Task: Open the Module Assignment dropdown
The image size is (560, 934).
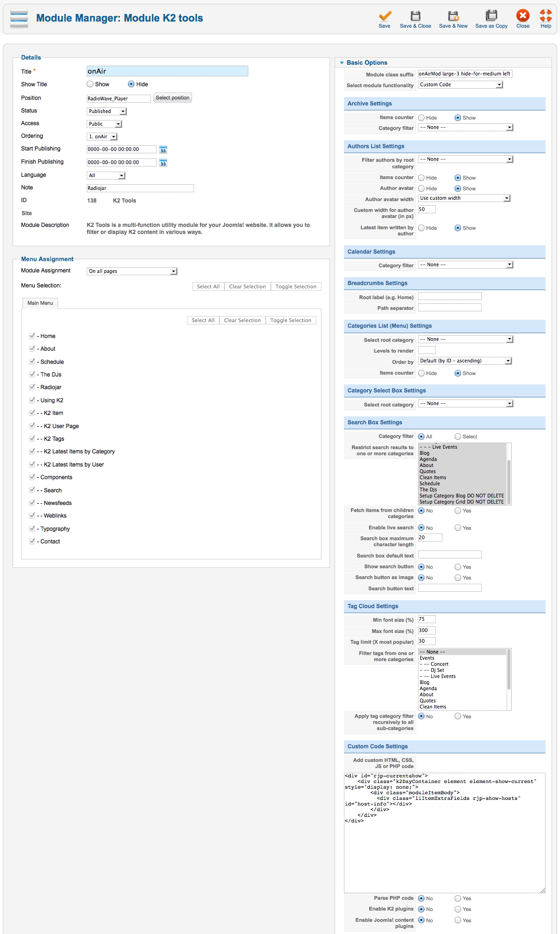Action: (x=132, y=271)
